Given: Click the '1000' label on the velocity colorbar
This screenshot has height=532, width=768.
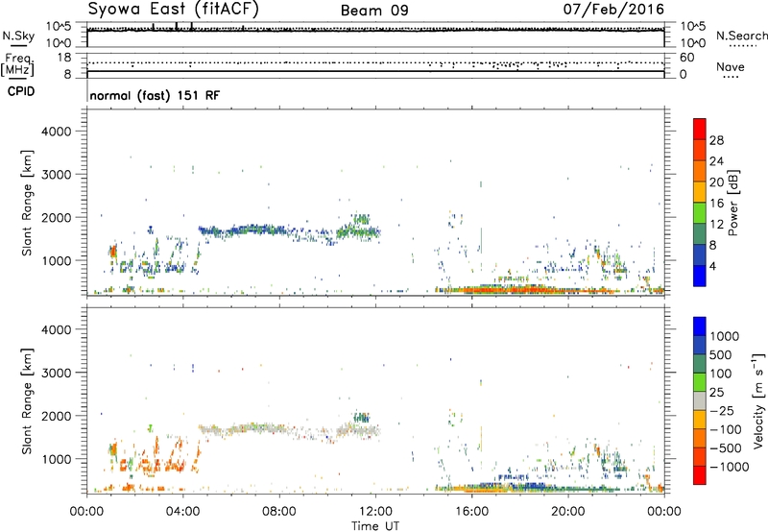Looking at the screenshot, I should point(725,336).
